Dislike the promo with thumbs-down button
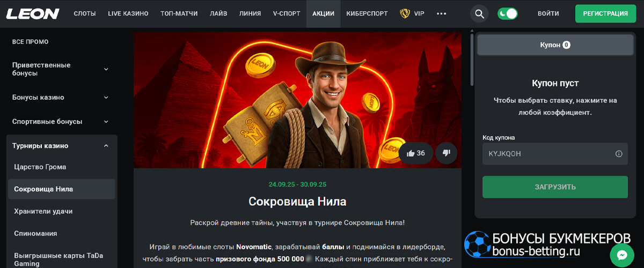The image size is (644, 268). point(446,153)
